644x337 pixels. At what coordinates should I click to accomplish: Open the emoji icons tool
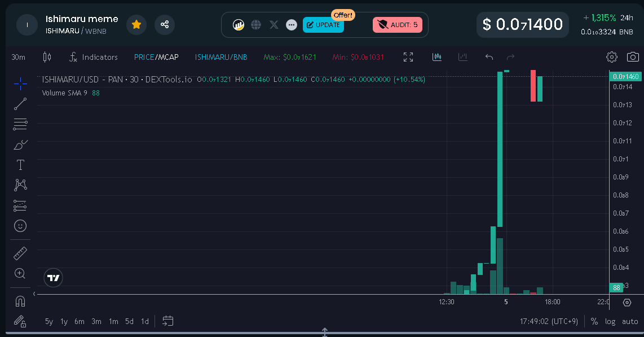click(20, 226)
